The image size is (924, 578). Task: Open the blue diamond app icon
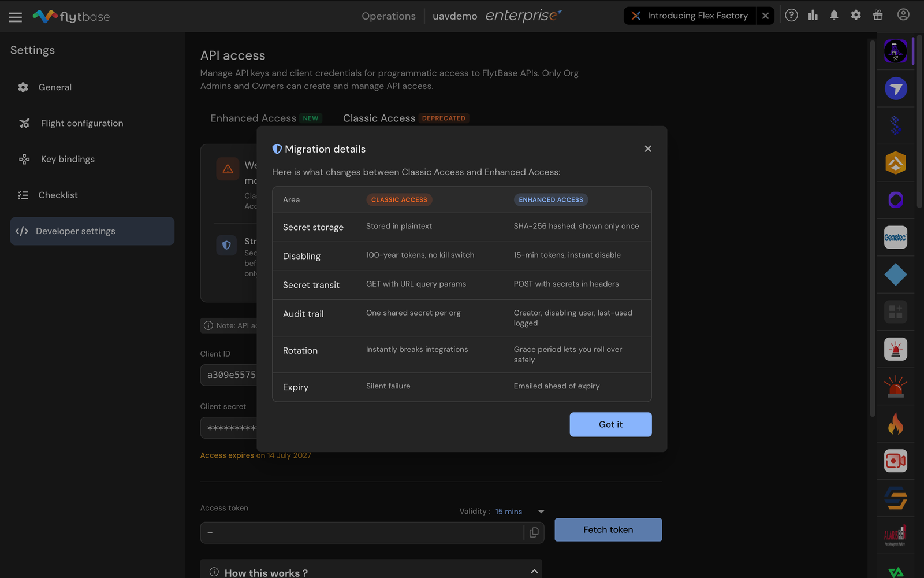click(896, 275)
